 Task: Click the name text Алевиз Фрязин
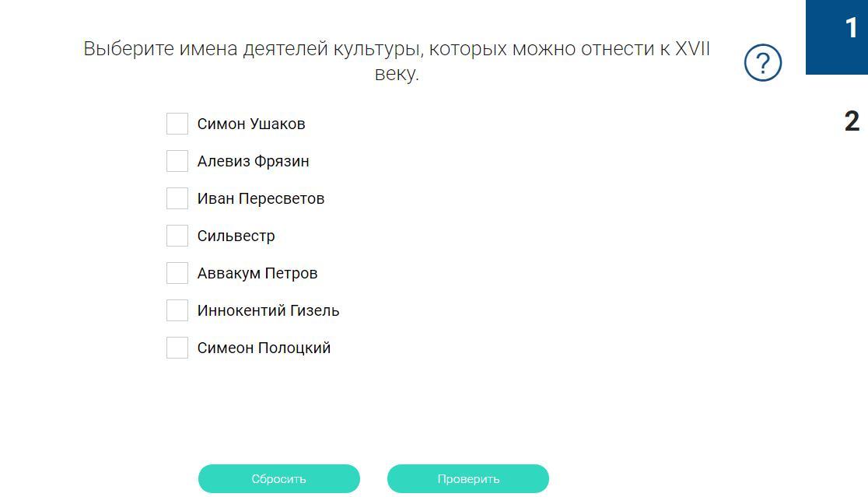tap(253, 161)
